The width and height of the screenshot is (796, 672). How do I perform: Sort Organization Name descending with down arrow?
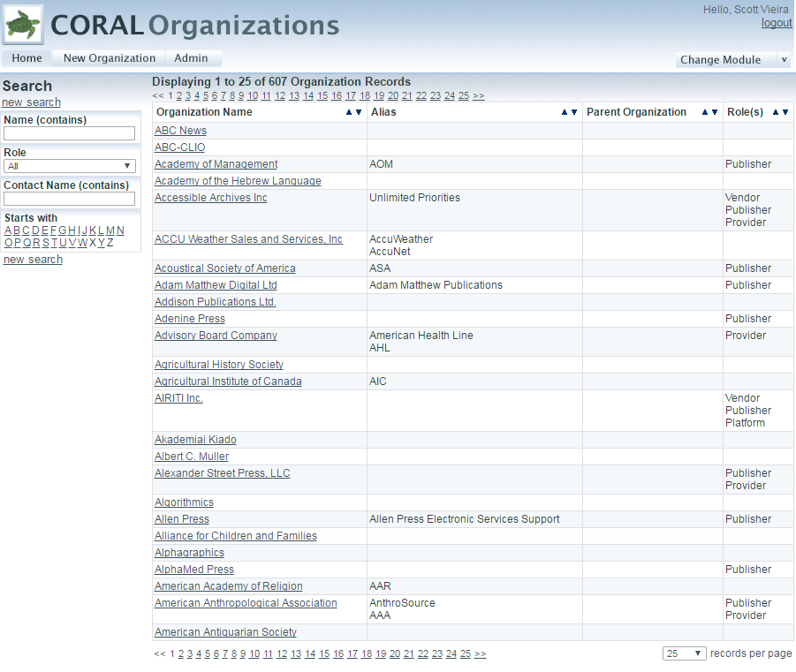359,112
